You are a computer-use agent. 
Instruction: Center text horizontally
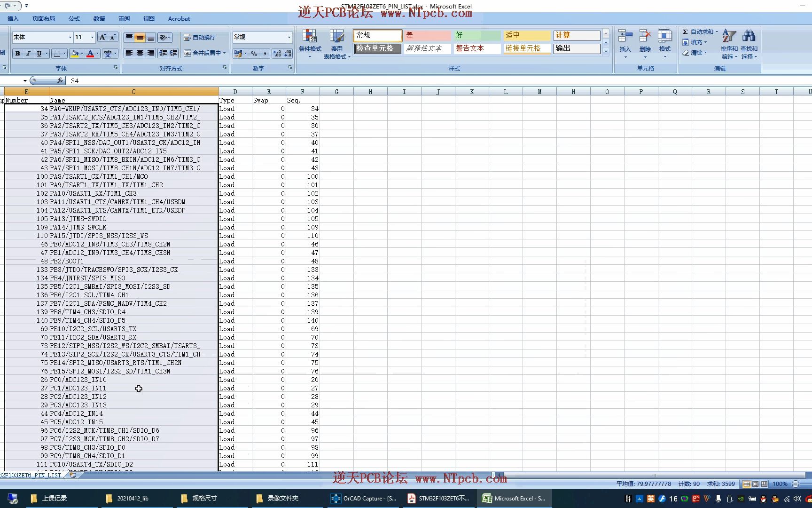click(x=140, y=53)
